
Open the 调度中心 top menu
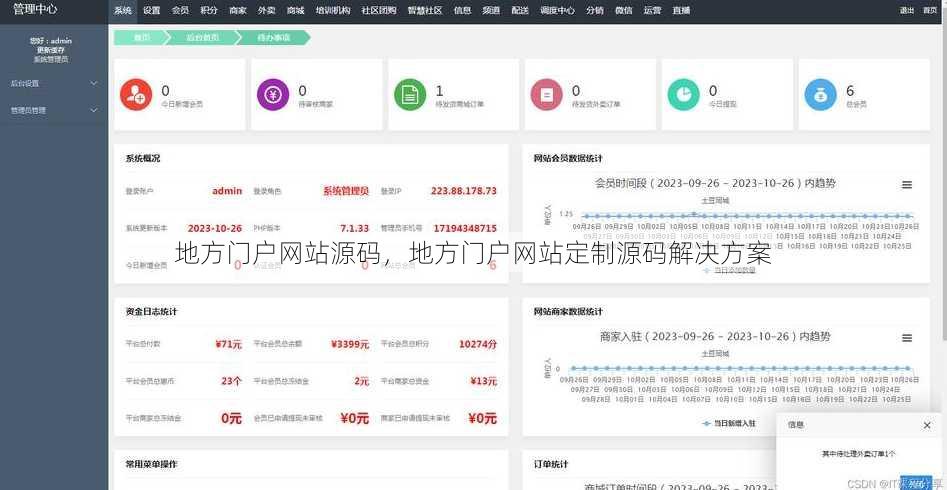point(557,10)
